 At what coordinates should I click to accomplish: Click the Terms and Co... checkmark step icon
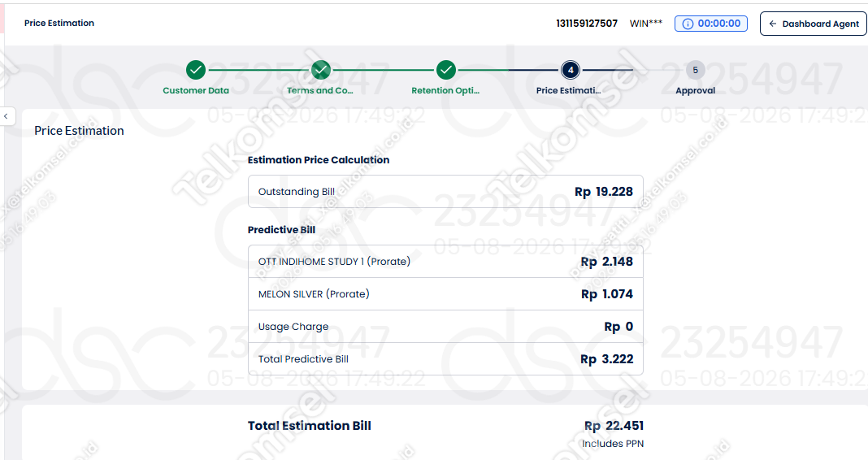click(320, 71)
